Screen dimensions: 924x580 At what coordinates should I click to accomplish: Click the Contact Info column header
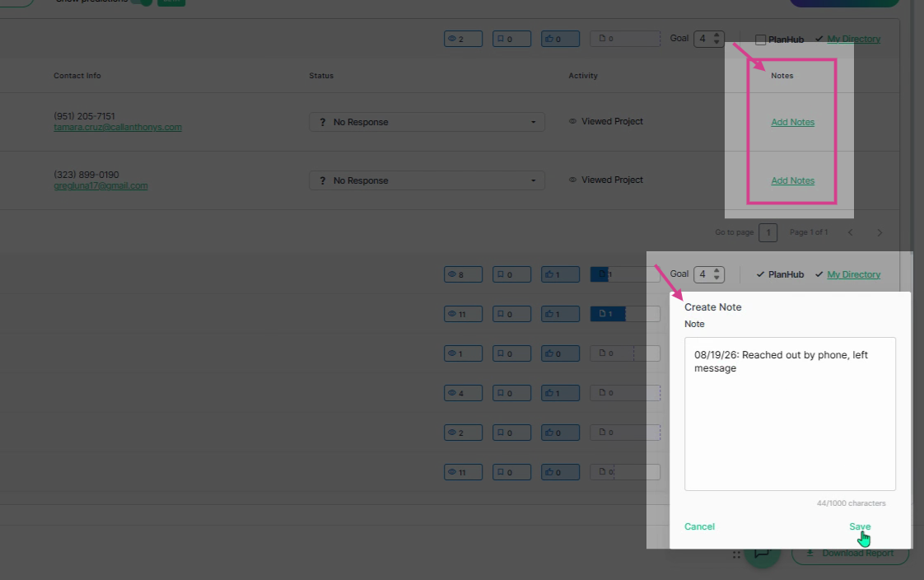[77, 76]
